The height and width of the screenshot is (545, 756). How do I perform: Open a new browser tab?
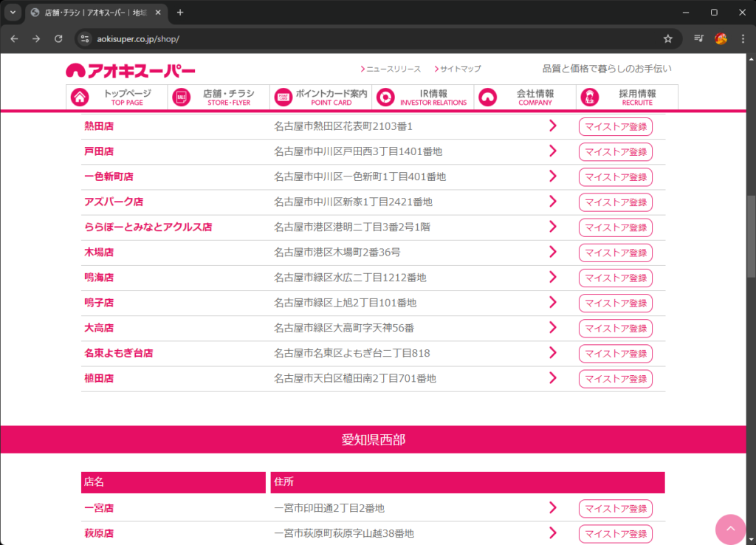coord(180,13)
